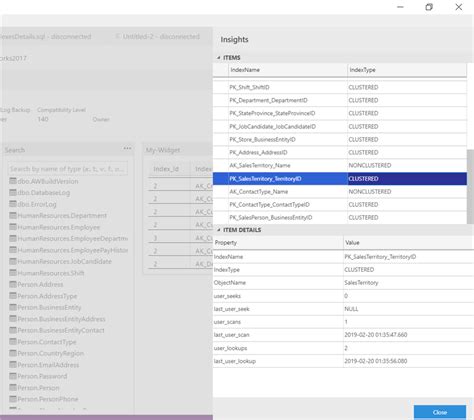The image size is (474, 420).
Task: Click the HumanResources.Employee table icon
Action: point(13,227)
